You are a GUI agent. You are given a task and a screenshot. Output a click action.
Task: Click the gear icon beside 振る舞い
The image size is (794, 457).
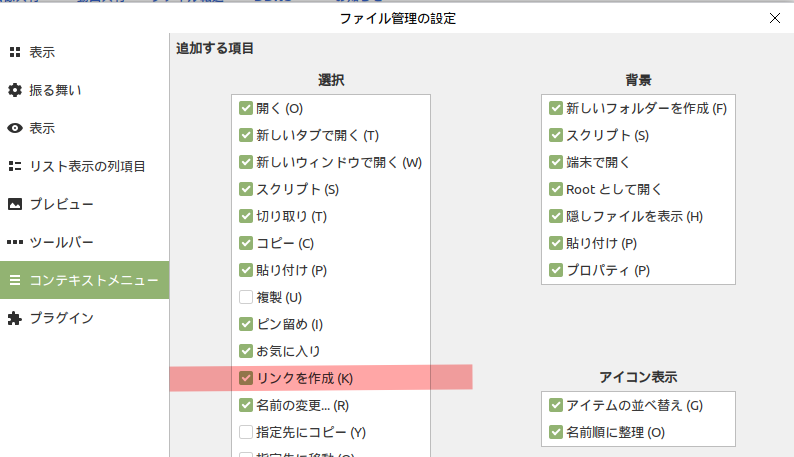pyautogui.click(x=15, y=90)
